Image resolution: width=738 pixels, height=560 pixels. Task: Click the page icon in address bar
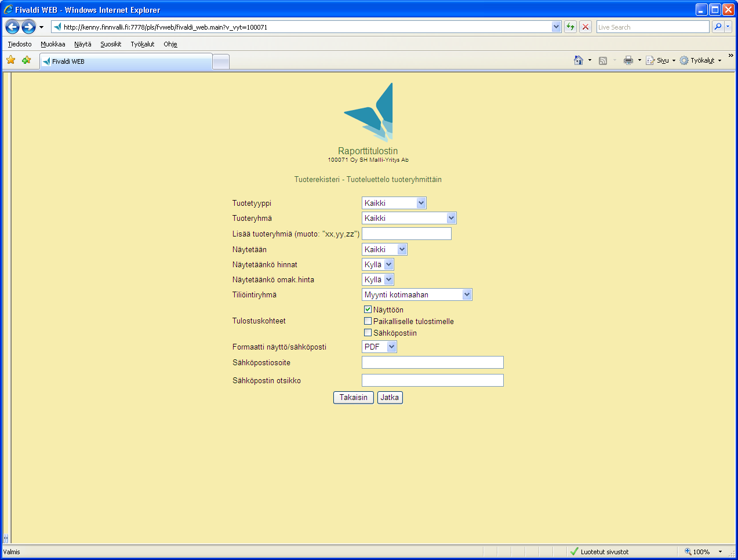coord(57,27)
